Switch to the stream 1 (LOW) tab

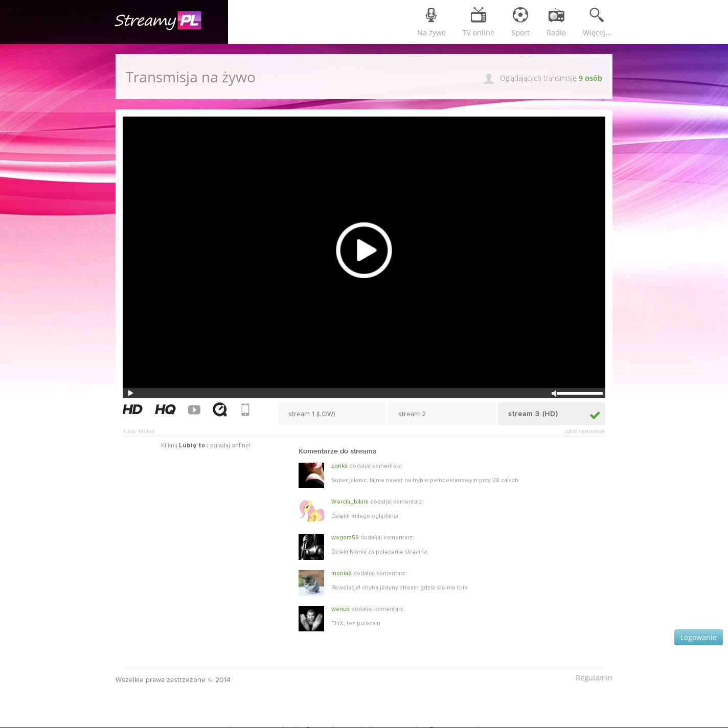331,414
